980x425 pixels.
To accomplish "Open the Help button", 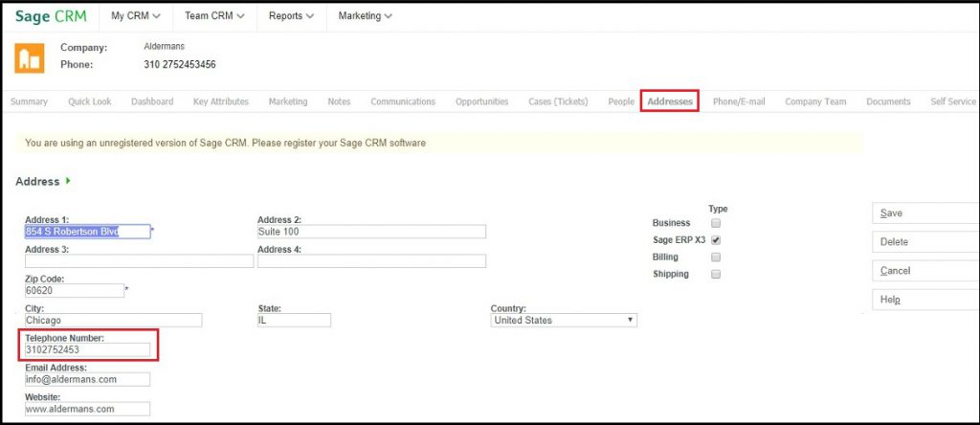I will (x=925, y=300).
